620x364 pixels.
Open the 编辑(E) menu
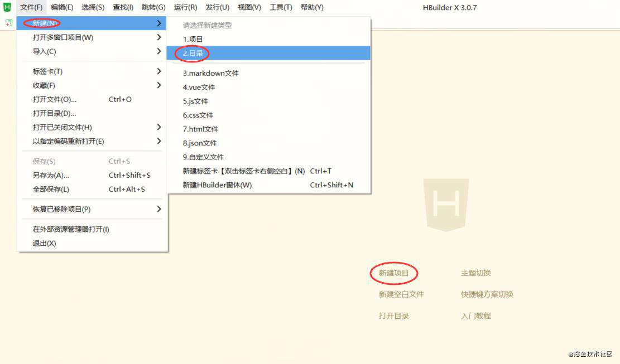[62, 7]
